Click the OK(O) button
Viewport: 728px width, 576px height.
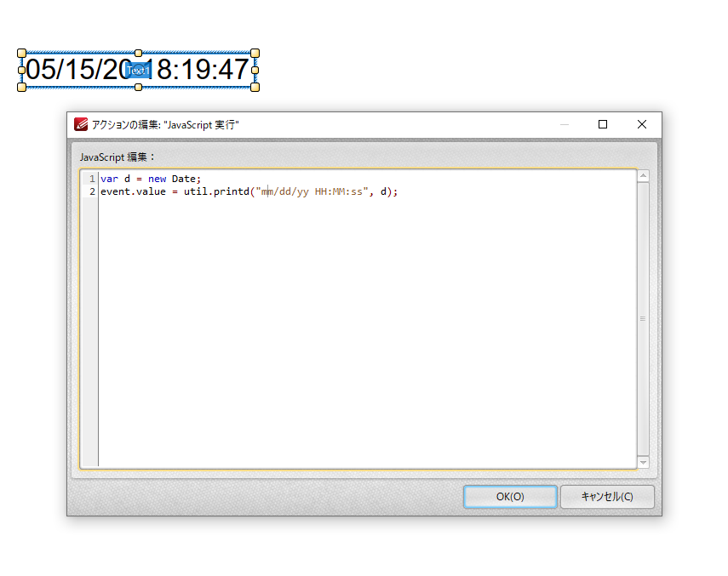[x=510, y=497]
